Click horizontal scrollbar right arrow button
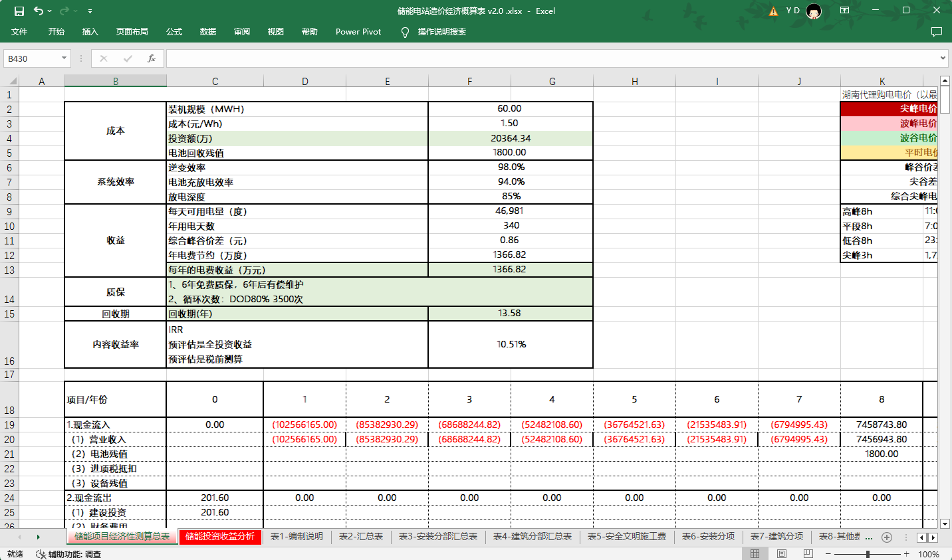This screenshot has width=952, height=560. click(933, 537)
